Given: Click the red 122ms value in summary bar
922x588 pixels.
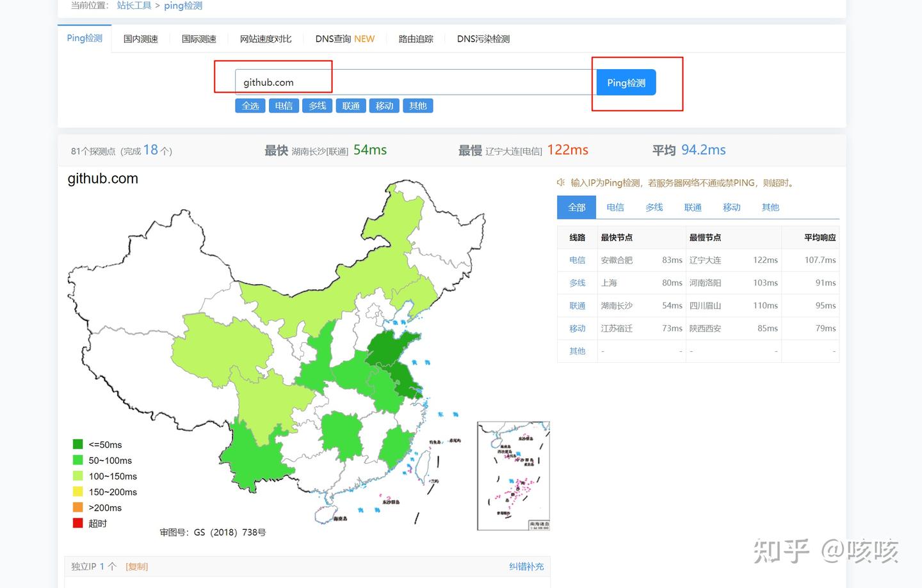Looking at the screenshot, I should [568, 150].
